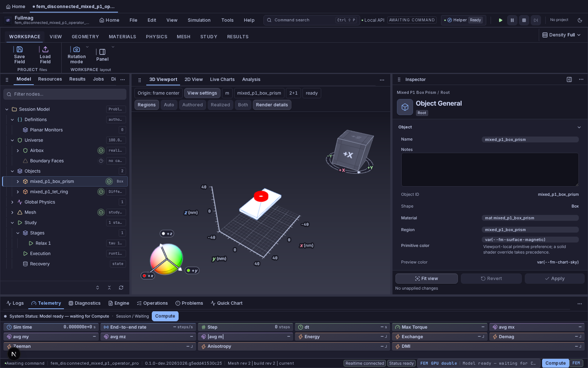This screenshot has width=588, height=368.
Task: Open Inspector panel more options menu
Action: tap(581, 79)
